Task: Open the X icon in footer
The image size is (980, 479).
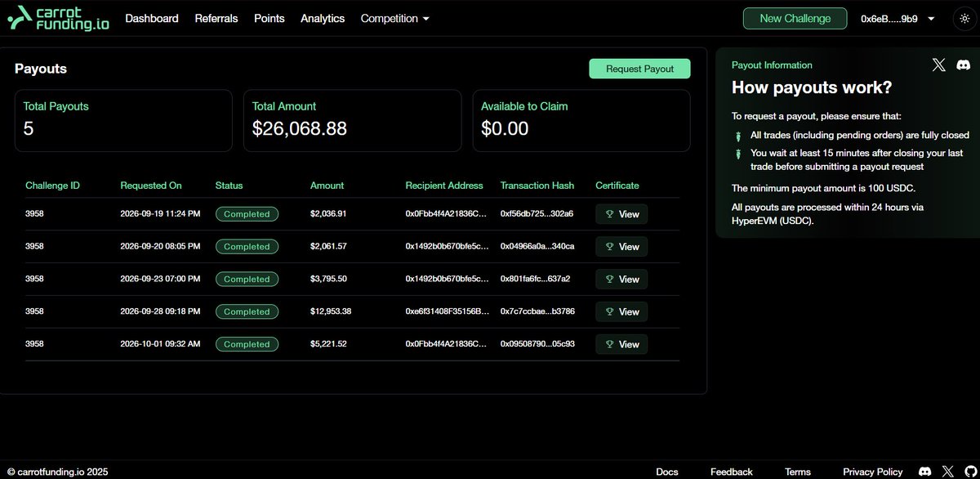Action: [947, 472]
